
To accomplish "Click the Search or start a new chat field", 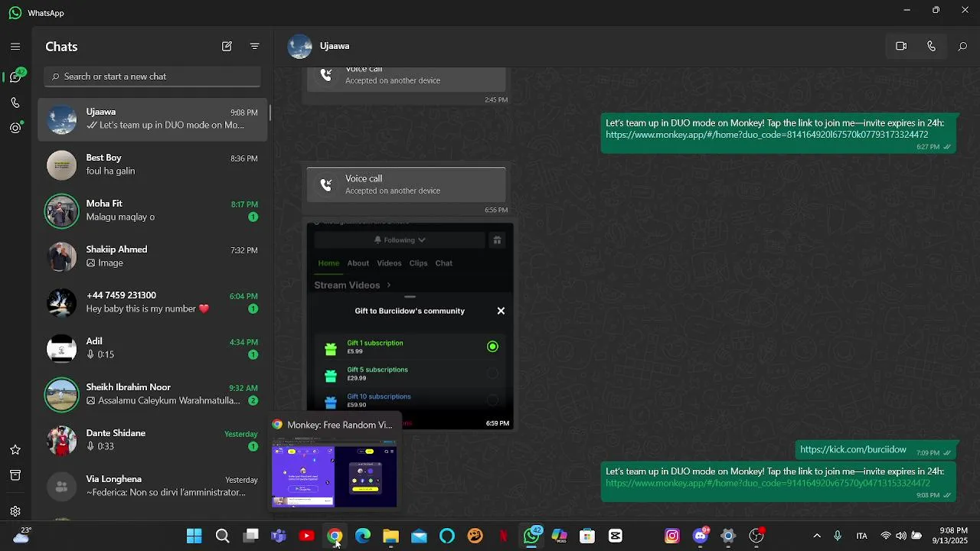I will pyautogui.click(x=152, y=77).
